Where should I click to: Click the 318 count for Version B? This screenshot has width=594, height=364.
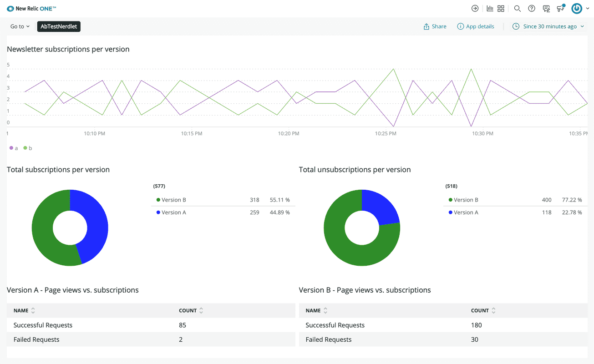point(254,200)
